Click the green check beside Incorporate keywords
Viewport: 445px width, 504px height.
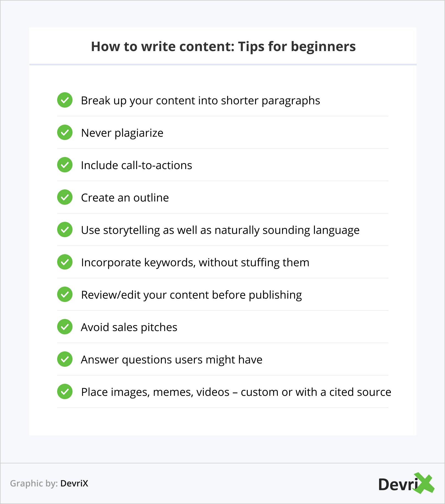[x=65, y=262]
